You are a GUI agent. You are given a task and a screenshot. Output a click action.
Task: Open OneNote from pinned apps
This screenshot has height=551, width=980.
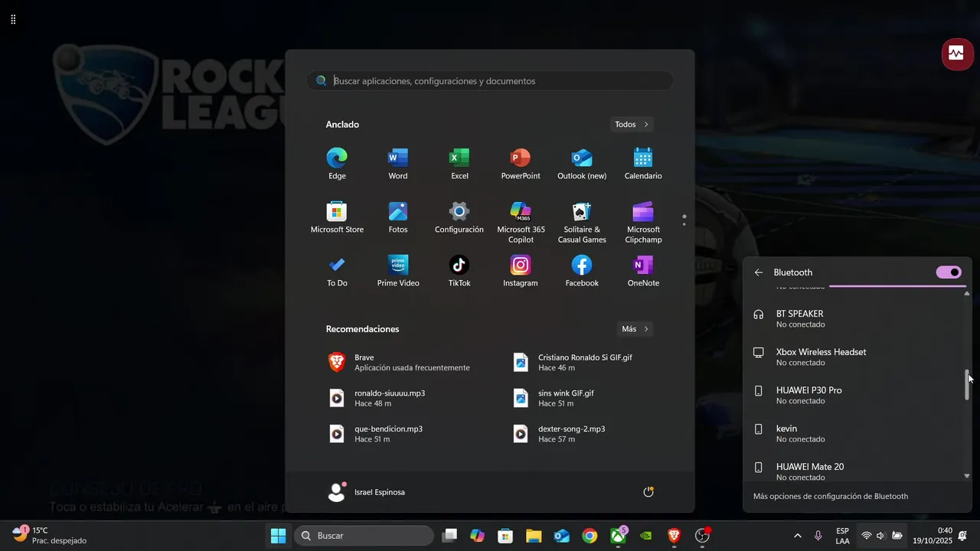[643, 271]
